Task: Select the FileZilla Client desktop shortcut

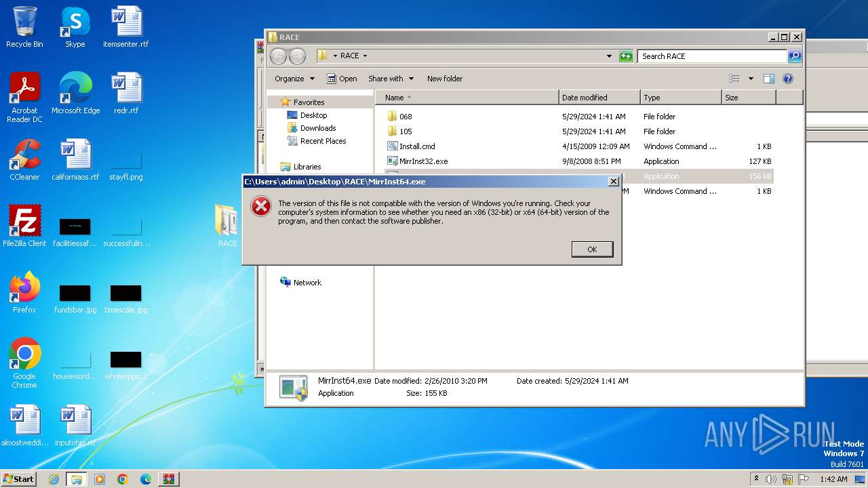Action: coord(24,226)
